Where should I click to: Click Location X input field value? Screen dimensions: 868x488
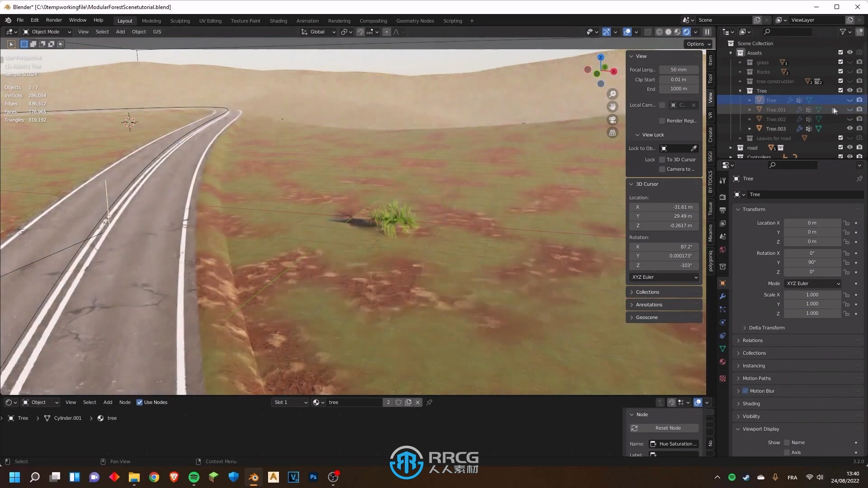pyautogui.click(x=812, y=223)
